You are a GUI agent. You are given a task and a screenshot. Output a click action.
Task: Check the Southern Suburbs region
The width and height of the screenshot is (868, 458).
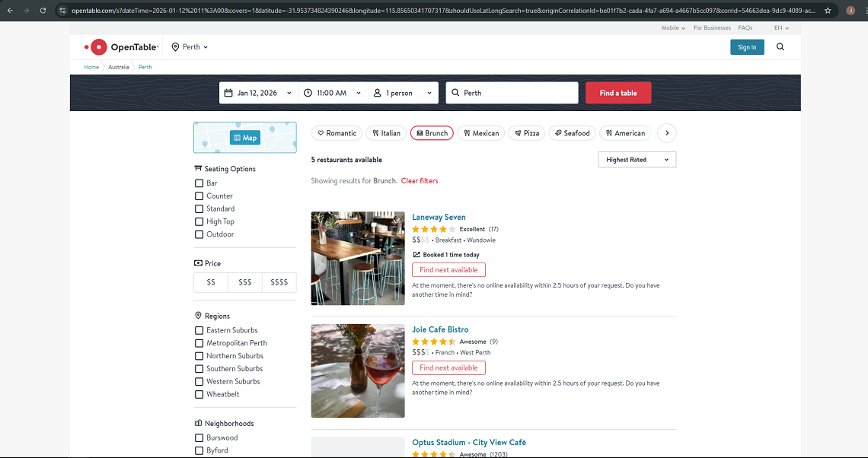199,368
